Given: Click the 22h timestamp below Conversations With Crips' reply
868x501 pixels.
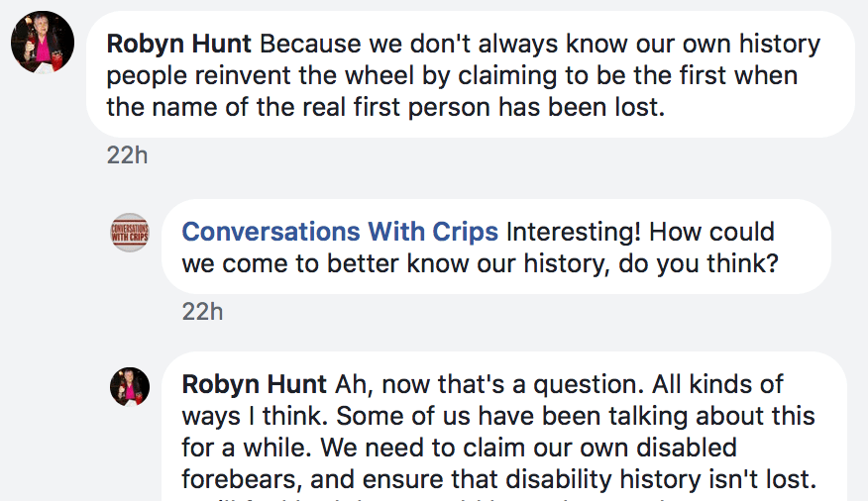Looking at the screenshot, I should pyautogui.click(x=202, y=311).
